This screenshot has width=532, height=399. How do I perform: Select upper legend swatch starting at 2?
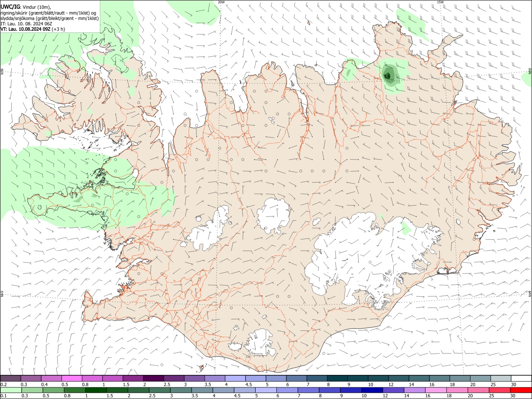[x=153, y=379]
